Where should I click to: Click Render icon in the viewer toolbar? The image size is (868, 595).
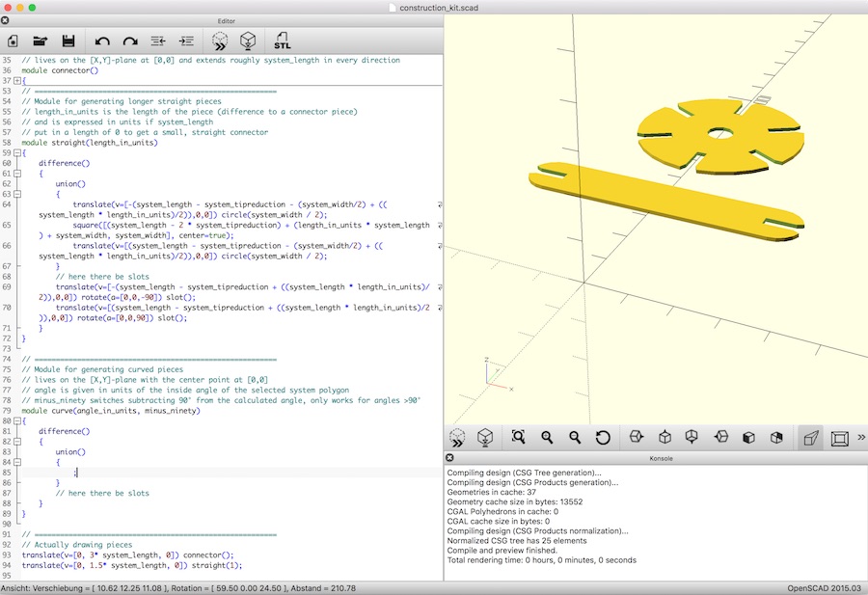point(485,438)
